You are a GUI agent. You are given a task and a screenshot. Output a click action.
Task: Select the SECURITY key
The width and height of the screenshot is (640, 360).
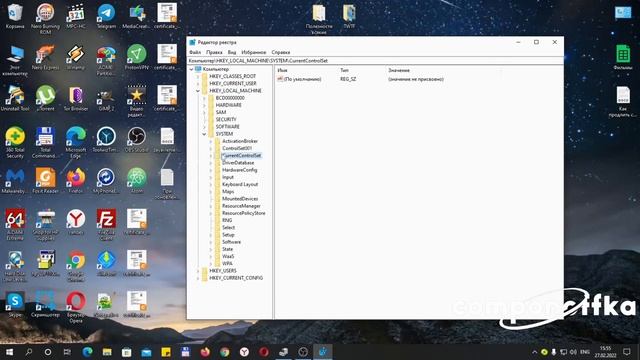point(226,119)
